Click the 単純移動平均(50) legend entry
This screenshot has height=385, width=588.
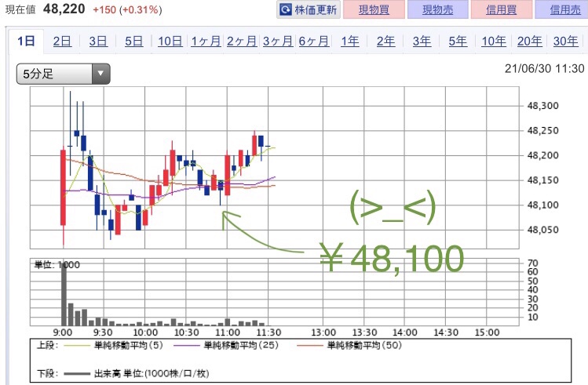tap(349, 345)
